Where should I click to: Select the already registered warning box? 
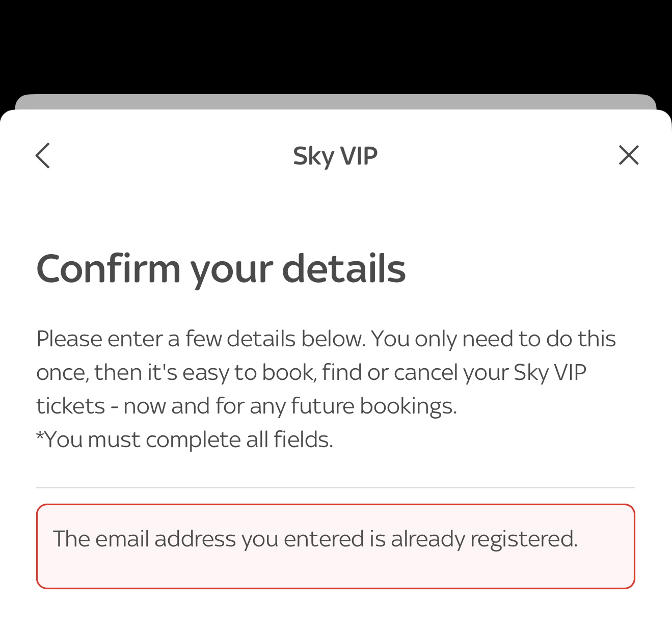tap(336, 546)
